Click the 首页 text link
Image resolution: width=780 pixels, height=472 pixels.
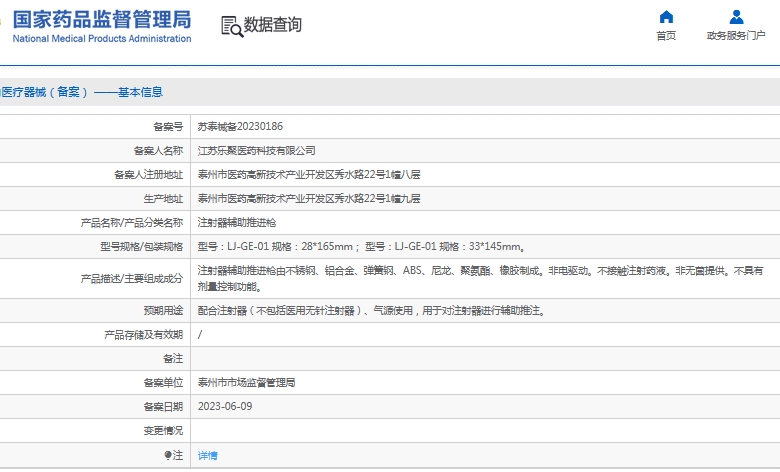pos(666,36)
